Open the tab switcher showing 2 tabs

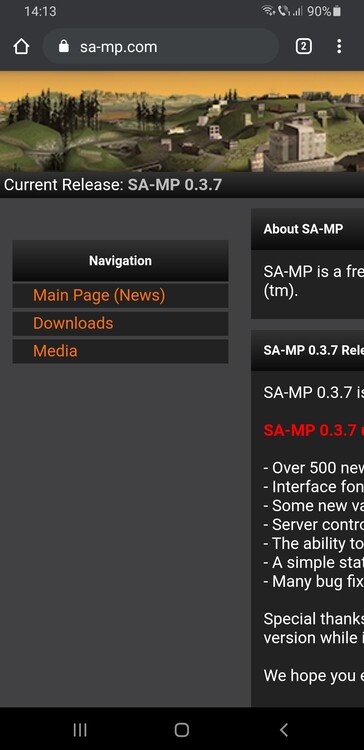304,46
